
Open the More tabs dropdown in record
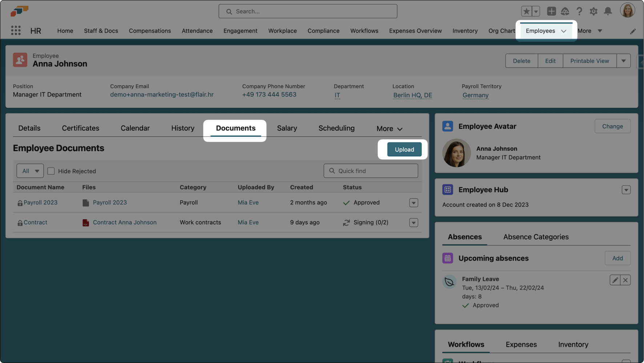pos(389,129)
